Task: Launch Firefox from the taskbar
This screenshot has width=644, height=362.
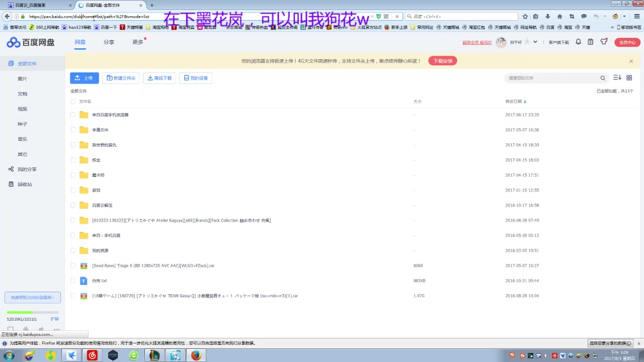Action: (x=196, y=355)
